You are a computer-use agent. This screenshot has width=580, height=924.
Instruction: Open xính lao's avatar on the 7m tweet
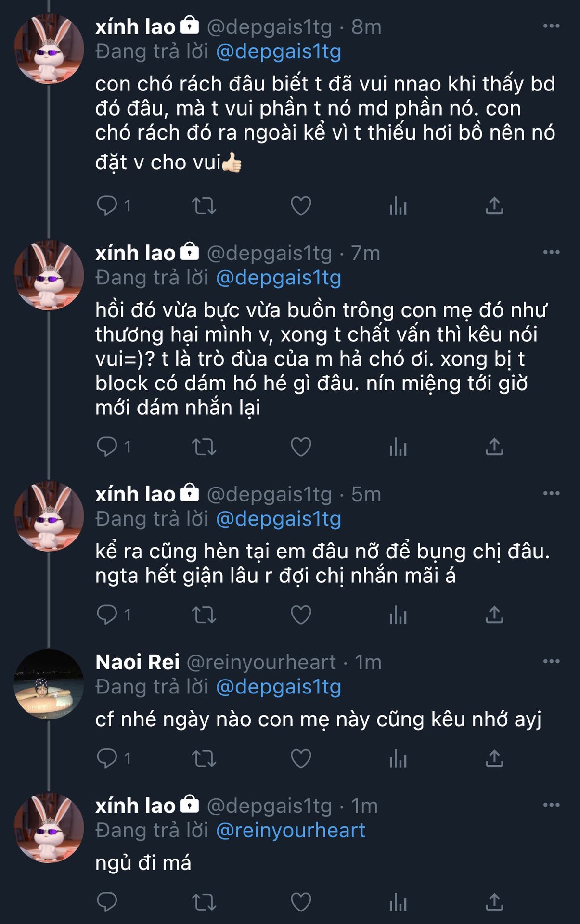(x=49, y=275)
